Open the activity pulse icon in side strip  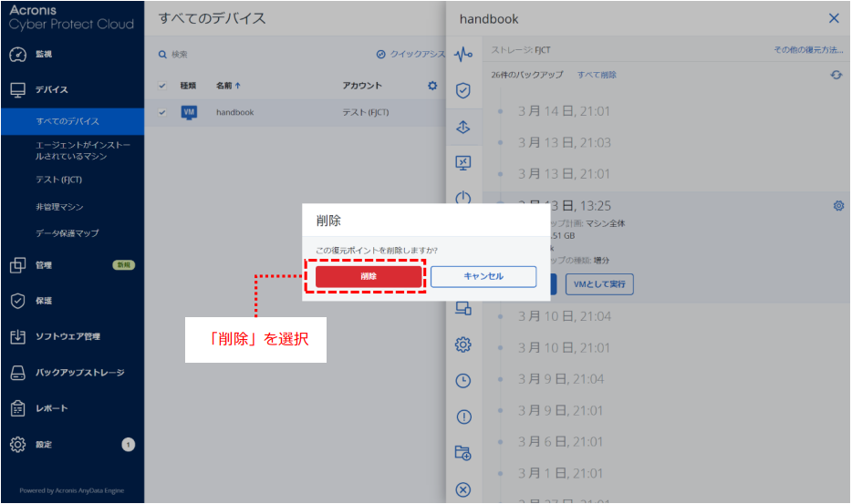[x=463, y=56]
